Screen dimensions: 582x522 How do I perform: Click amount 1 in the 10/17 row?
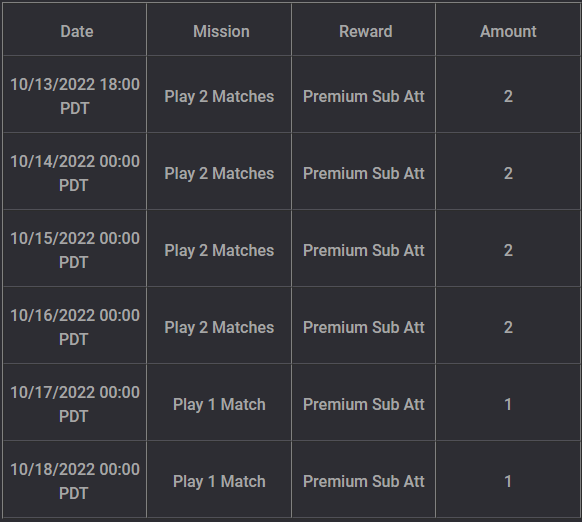click(x=508, y=404)
